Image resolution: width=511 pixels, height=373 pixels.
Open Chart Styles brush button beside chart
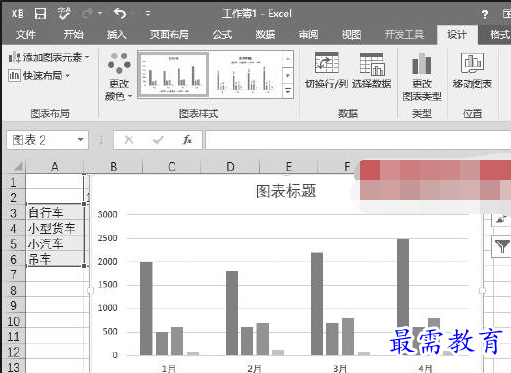(x=501, y=219)
